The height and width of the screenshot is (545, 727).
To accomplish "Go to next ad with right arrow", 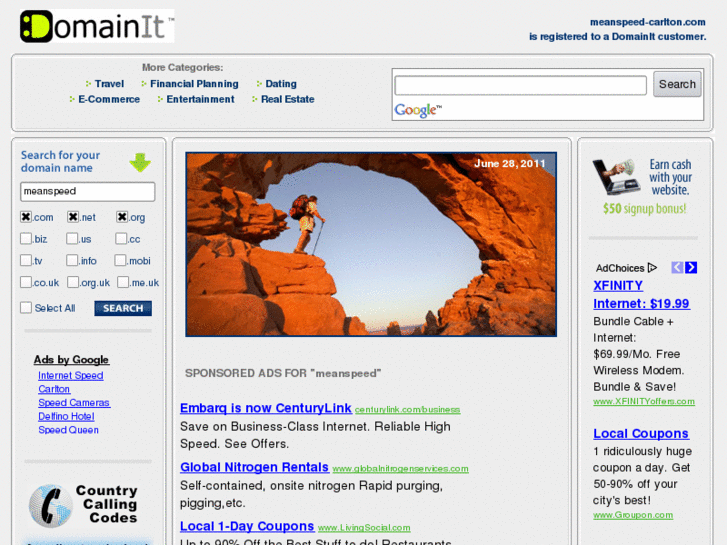I will [x=691, y=268].
